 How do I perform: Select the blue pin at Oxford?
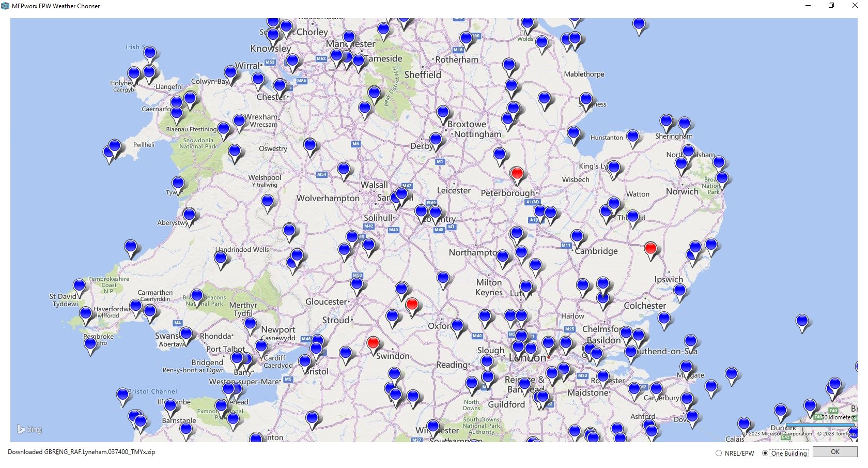coord(457,328)
